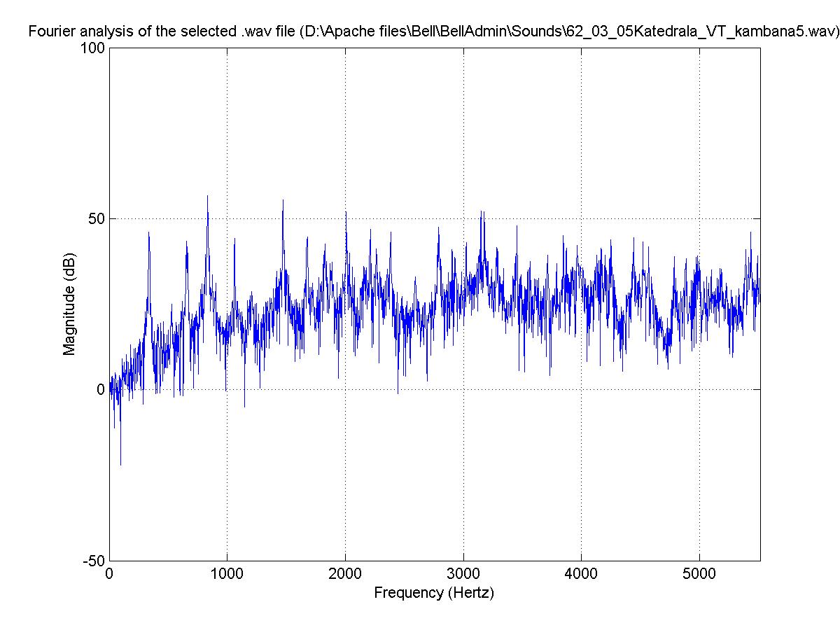Click the first sharp peak near 330 Hz

tap(148, 233)
